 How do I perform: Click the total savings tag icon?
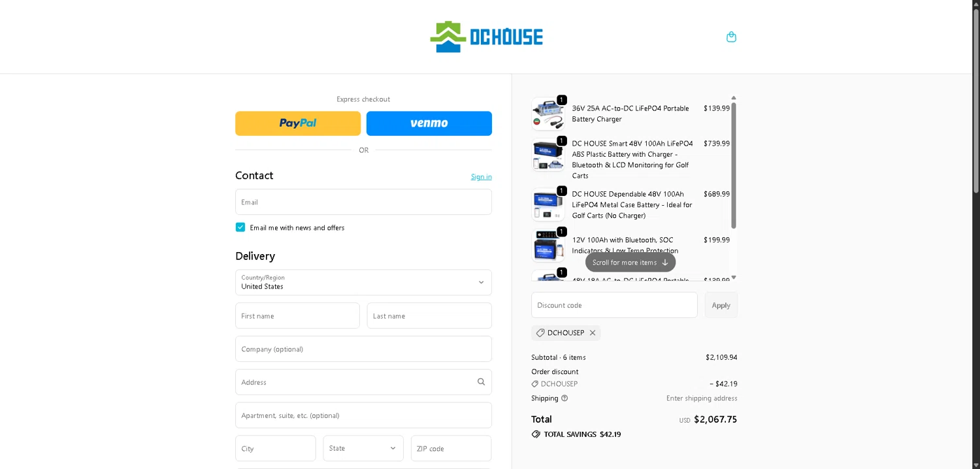[536, 434]
